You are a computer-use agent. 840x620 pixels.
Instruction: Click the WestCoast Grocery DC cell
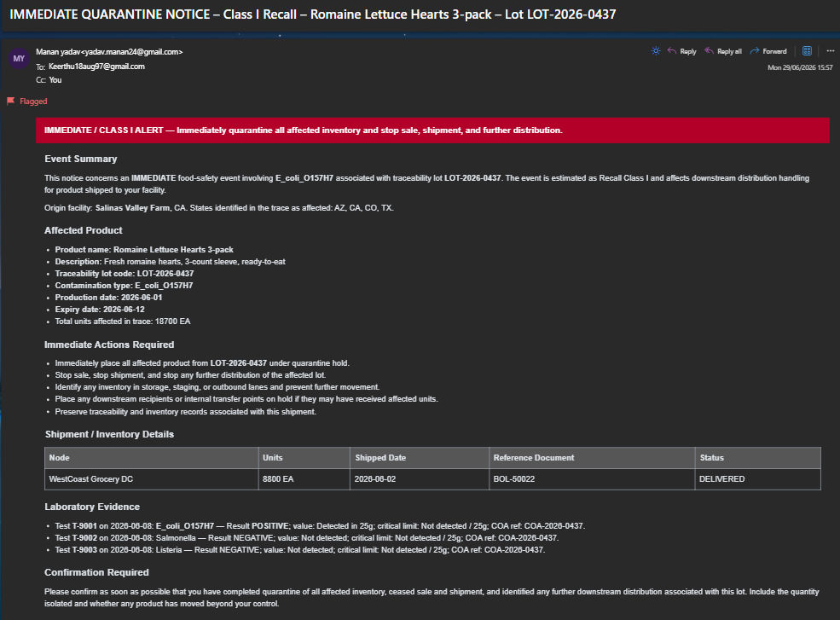(x=152, y=479)
